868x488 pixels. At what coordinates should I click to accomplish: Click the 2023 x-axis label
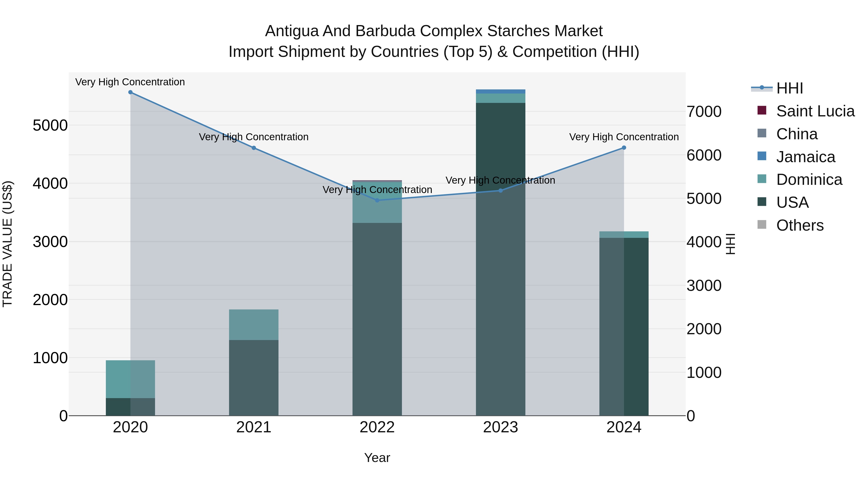pyautogui.click(x=500, y=427)
